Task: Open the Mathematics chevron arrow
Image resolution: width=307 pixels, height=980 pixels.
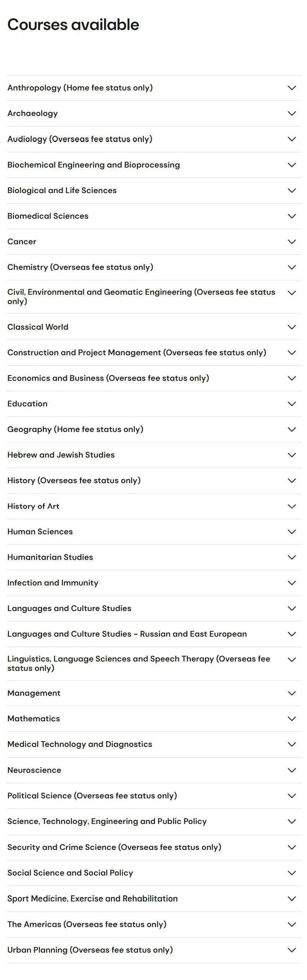Action: 292,719
